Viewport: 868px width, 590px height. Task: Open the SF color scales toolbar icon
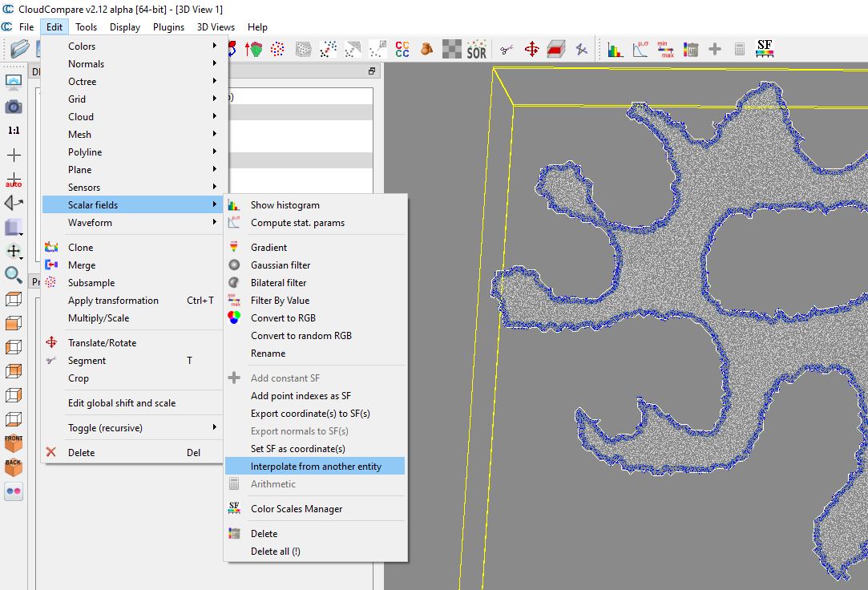coord(765,50)
